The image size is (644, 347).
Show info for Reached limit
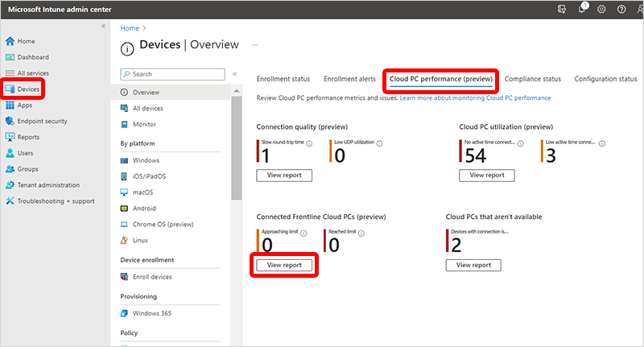tap(361, 233)
